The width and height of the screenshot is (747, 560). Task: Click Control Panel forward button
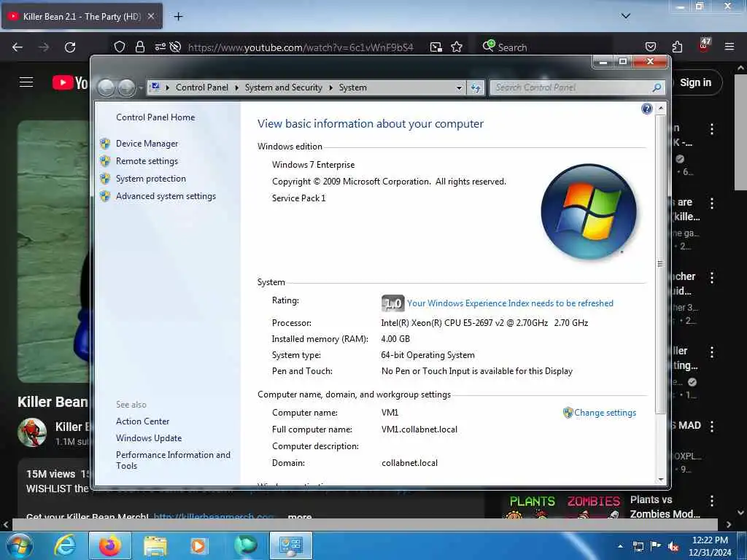pos(127,87)
